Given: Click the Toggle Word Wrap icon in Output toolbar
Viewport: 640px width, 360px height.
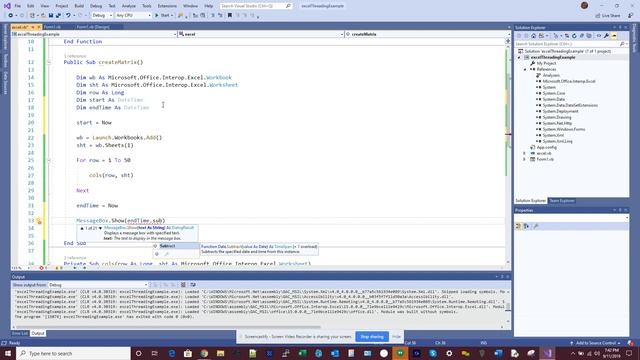Looking at the screenshot, I should coord(193,285).
